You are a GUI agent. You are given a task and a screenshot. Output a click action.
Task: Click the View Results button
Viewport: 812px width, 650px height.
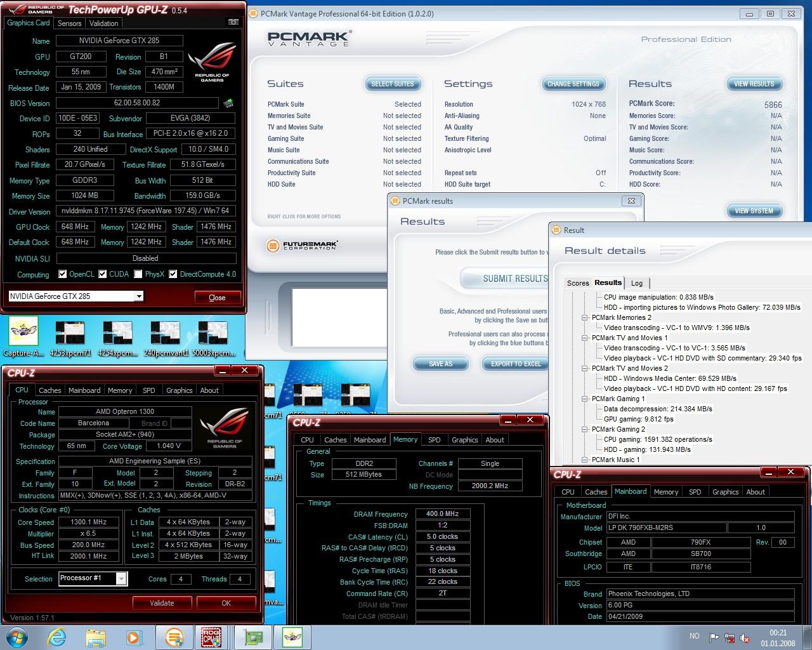coord(754,84)
